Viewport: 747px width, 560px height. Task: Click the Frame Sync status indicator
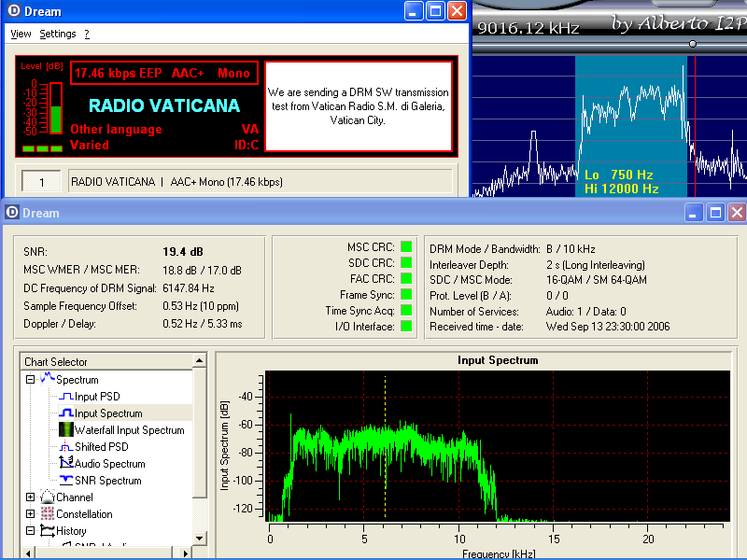(406, 294)
